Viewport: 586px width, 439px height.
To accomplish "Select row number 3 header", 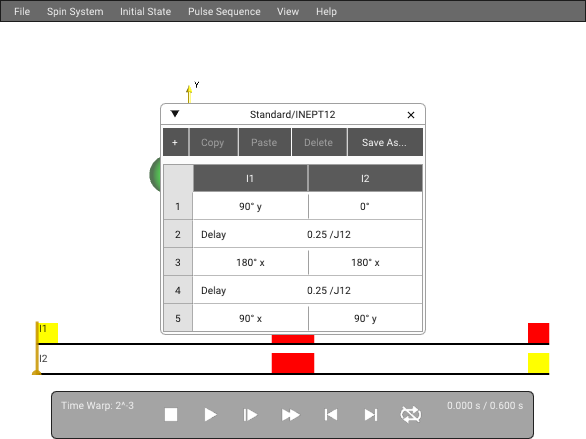I will (x=178, y=262).
